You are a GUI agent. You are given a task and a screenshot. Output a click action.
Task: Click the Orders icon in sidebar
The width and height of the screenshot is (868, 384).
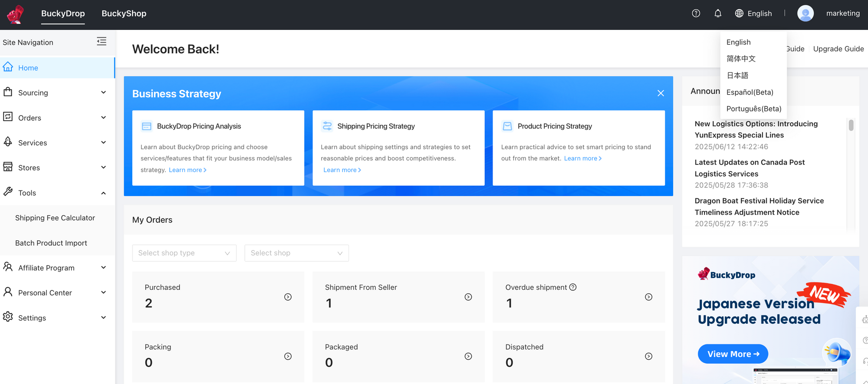(8, 117)
